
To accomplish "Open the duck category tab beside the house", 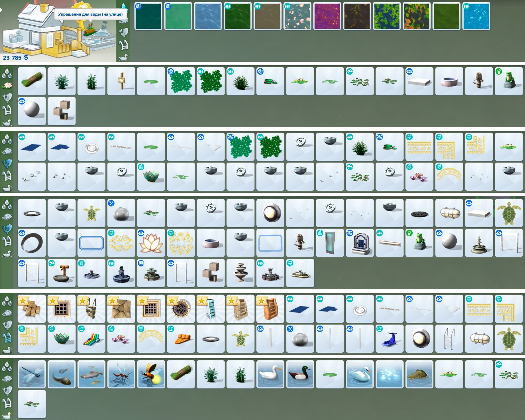I will click(123, 57).
